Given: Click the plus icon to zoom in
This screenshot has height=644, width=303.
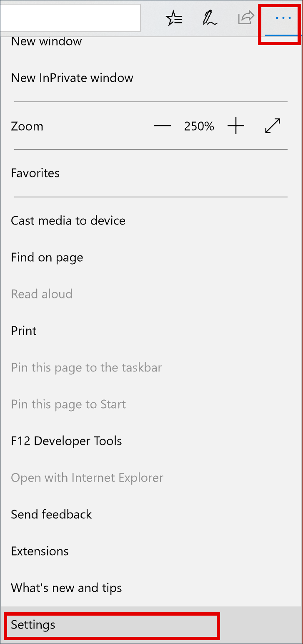Looking at the screenshot, I should click(236, 126).
